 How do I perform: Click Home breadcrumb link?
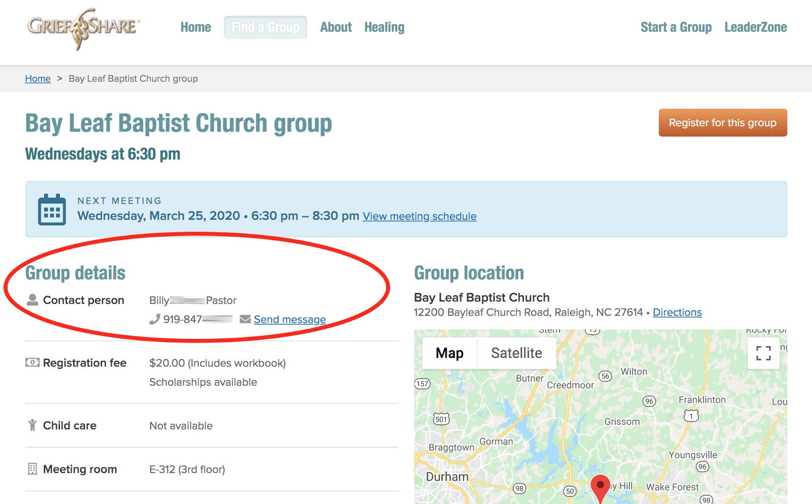(x=38, y=79)
